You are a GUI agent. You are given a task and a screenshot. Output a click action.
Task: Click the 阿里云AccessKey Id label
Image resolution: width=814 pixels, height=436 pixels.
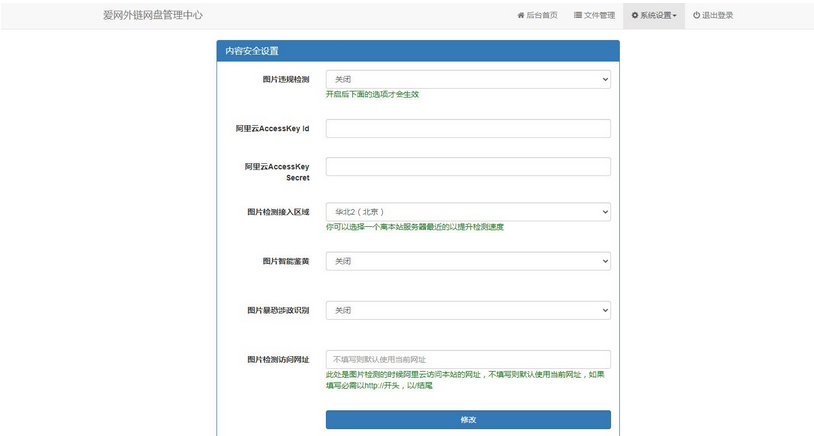273,129
